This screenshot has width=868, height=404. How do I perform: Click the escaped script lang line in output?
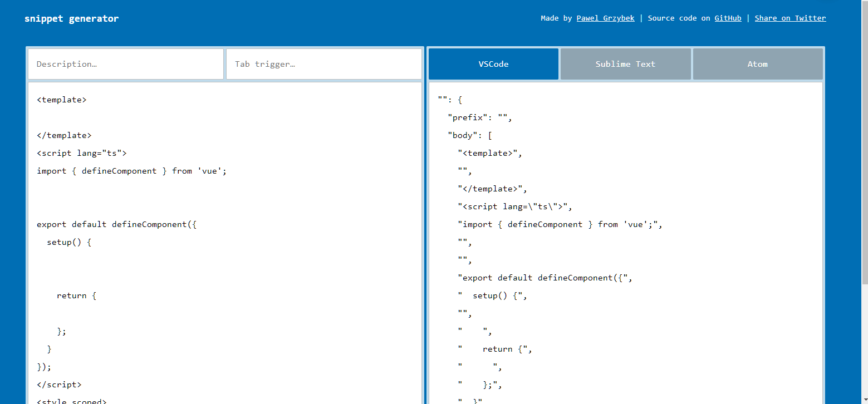[x=514, y=207]
